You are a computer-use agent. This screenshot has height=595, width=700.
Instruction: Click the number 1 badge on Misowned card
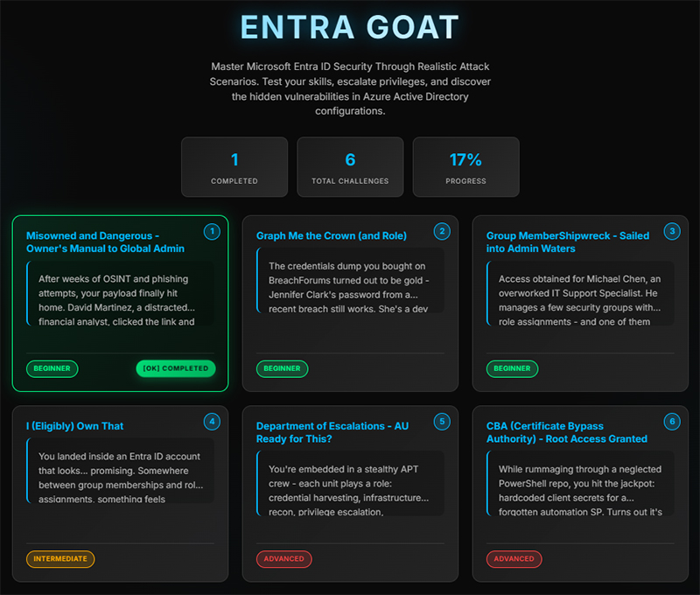point(212,232)
